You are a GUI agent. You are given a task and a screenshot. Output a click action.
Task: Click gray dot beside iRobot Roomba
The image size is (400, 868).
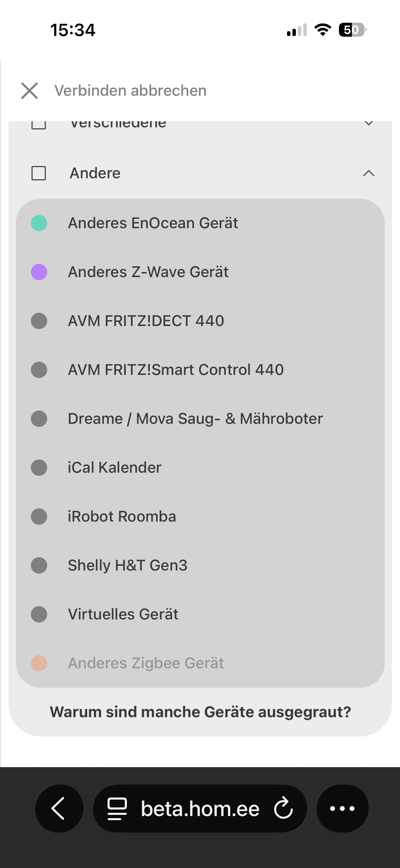coord(39,517)
